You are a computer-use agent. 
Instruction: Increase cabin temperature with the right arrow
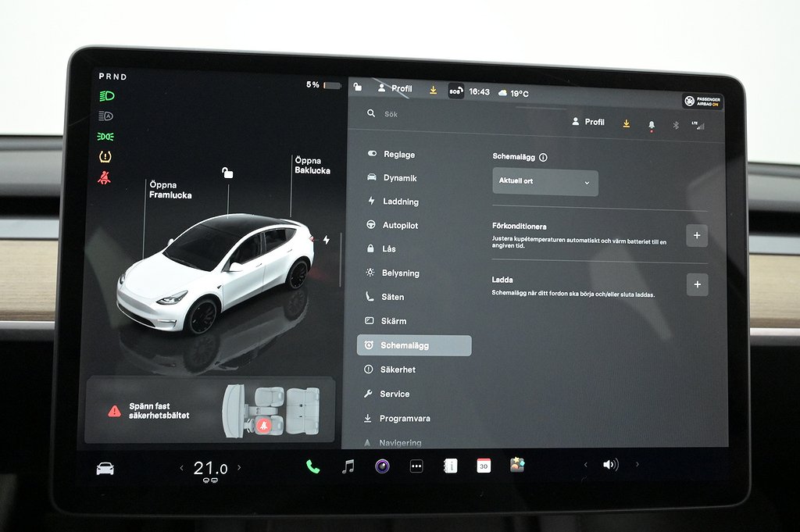[239, 468]
